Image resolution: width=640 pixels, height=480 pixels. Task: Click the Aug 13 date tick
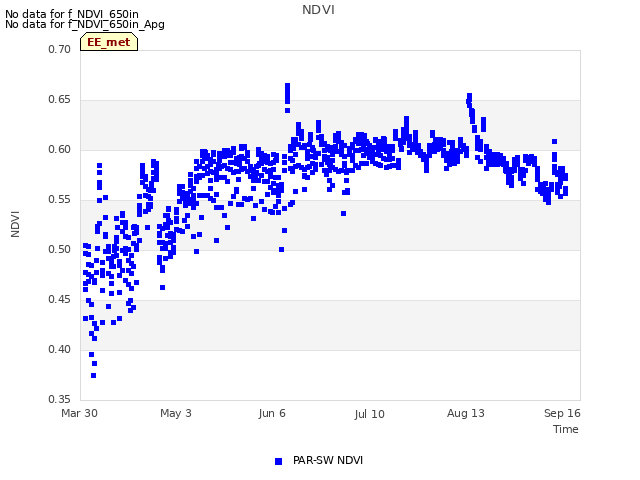[466, 413]
